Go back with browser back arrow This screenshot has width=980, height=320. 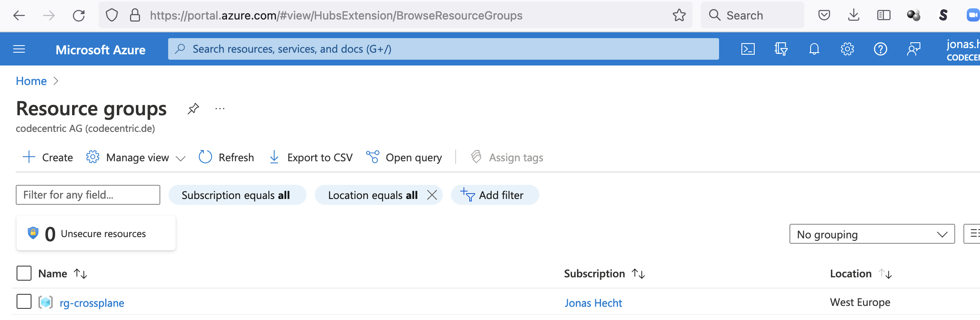coord(19,16)
